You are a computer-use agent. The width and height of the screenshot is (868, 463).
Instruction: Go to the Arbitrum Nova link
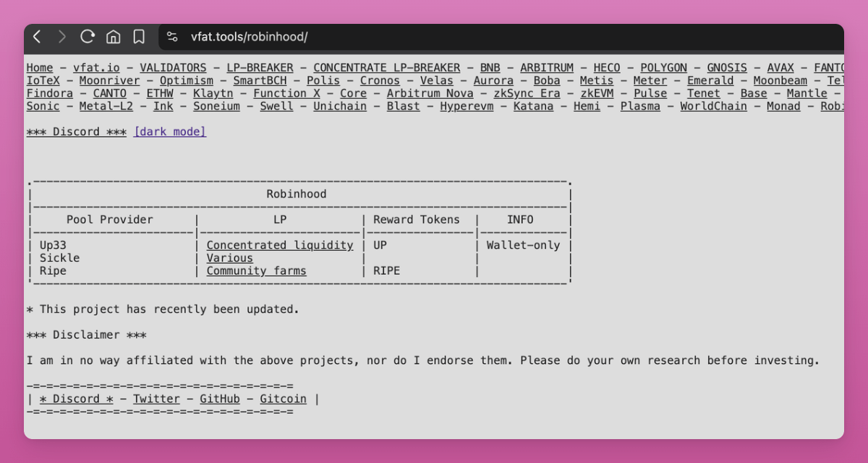click(x=430, y=94)
